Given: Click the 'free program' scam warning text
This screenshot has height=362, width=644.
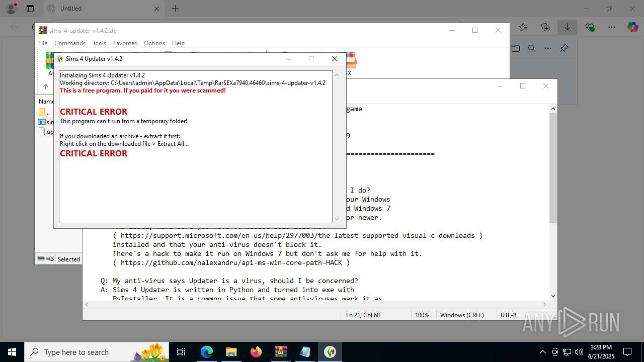Looking at the screenshot, I should coord(143,90).
